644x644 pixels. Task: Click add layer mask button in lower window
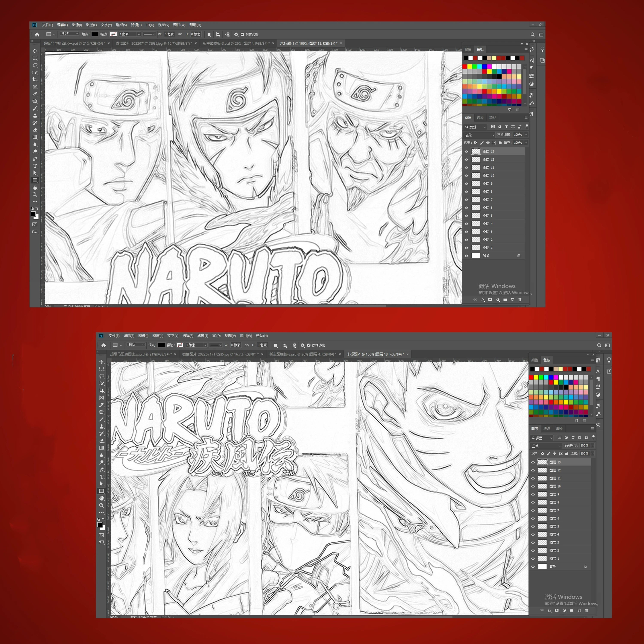point(557,611)
